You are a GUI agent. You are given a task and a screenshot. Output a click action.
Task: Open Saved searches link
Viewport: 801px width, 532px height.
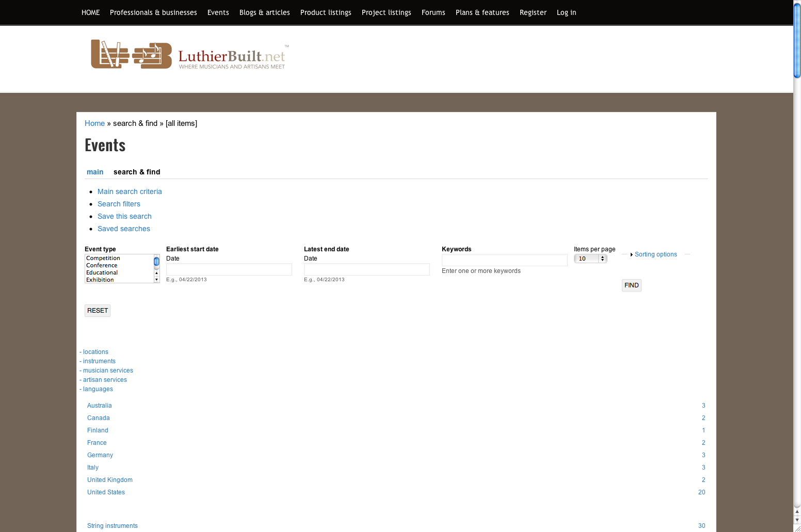pyautogui.click(x=124, y=229)
